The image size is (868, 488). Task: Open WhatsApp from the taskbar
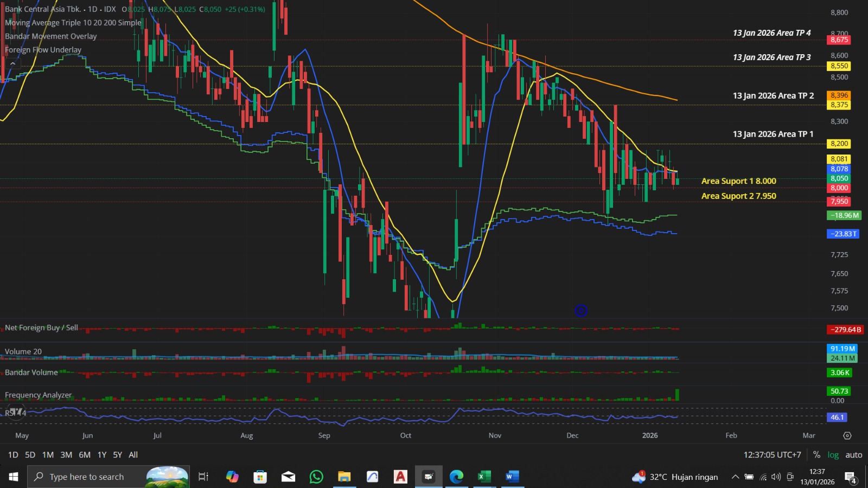click(x=316, y=477)
